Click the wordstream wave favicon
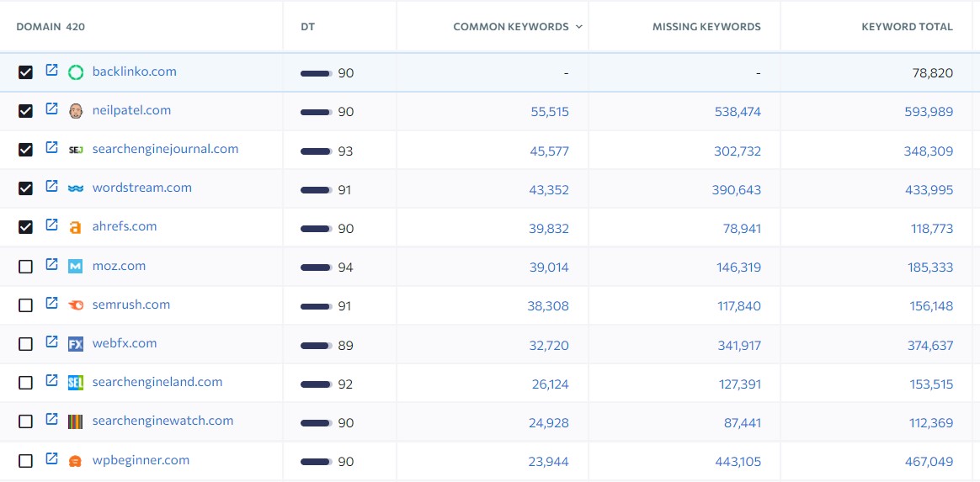980x482 pixels. (x=76, y=188)
